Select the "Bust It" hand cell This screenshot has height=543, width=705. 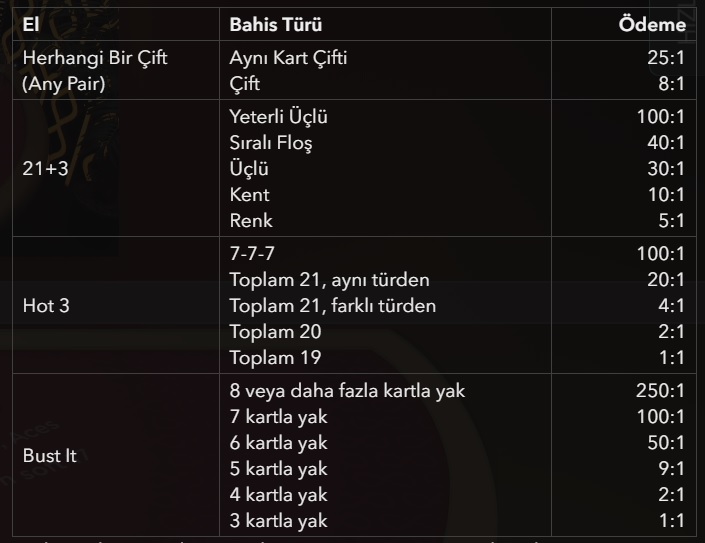click(50, 455)
